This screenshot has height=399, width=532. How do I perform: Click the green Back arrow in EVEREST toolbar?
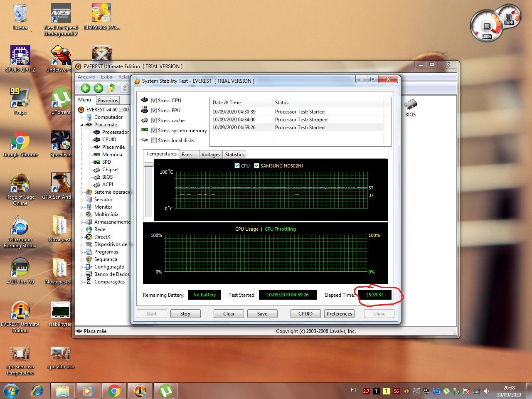(86, 88)
